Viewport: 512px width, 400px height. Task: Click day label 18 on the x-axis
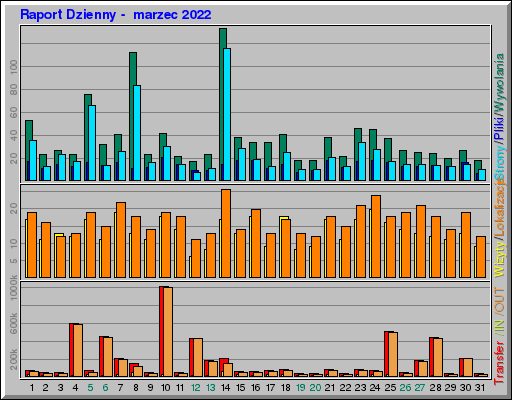pos(286,388)
